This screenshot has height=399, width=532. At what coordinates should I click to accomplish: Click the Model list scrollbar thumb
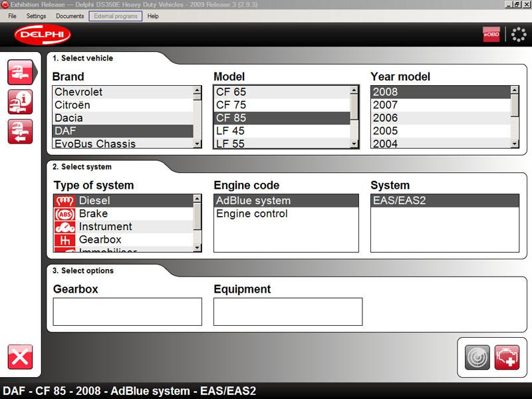(354, 107)
